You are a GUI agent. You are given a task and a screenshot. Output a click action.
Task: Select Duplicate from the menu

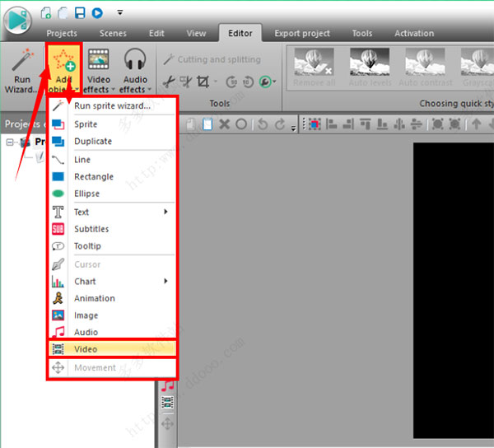pyautogui.click(x=113, y=141)
